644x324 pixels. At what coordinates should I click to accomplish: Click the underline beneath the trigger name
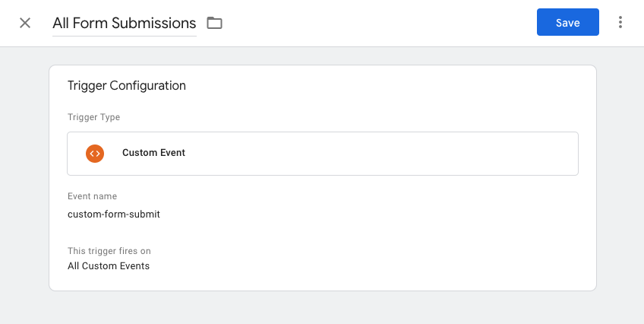(x=125, y=37)
